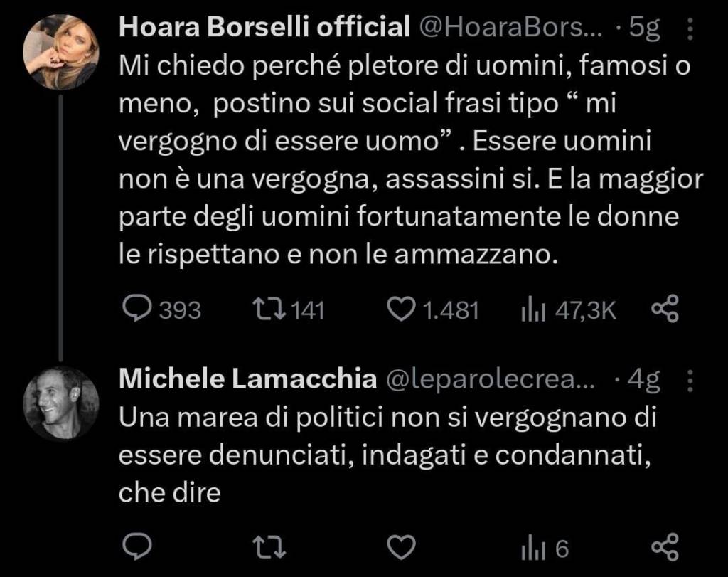Open Michele Lamacchia display name link
The width and height of the screenshot is (728, 577).
click(247, 380)
